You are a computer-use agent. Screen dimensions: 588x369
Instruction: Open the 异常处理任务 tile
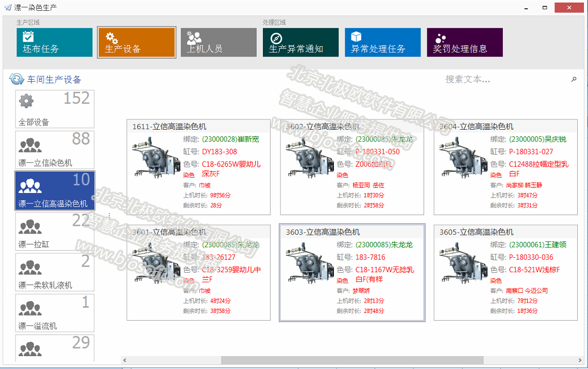[383, 42]
